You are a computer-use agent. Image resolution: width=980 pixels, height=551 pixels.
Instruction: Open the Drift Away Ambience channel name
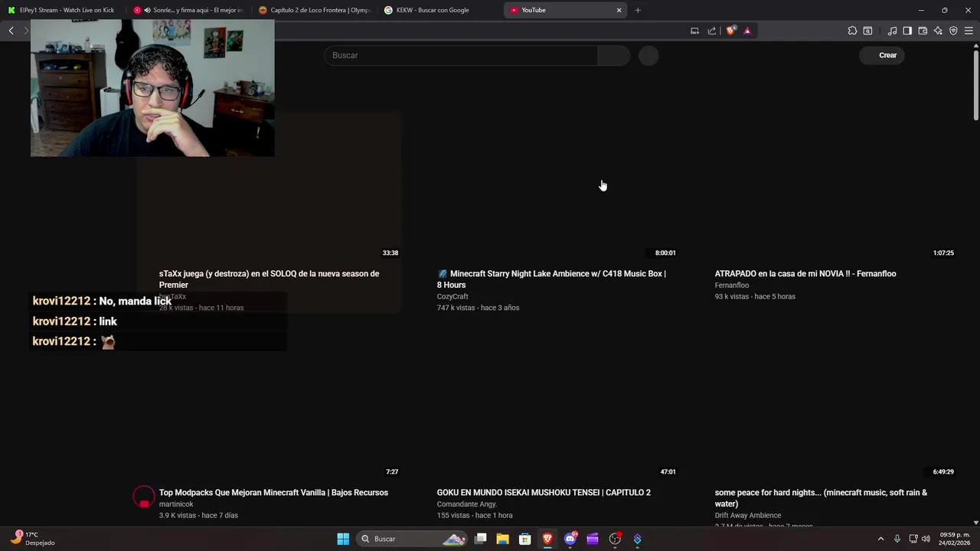point(748,516)
